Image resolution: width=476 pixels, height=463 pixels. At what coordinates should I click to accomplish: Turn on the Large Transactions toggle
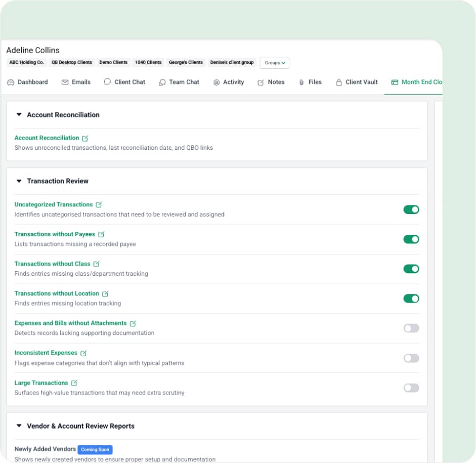pyautogui.click(x=411, y=388)
